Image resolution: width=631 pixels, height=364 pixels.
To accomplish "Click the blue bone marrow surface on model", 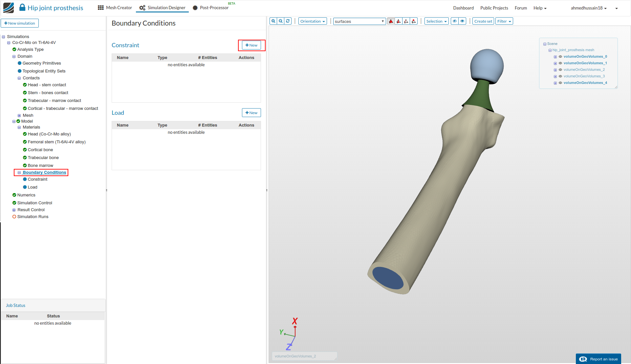I will [x=387, y=278].
